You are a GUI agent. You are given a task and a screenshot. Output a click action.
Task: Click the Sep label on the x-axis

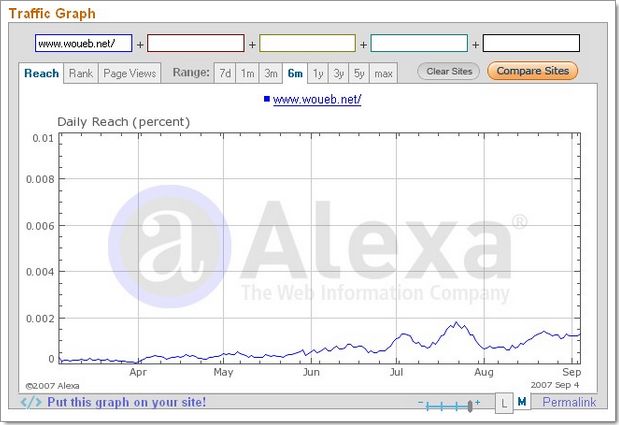pos(572,372)
